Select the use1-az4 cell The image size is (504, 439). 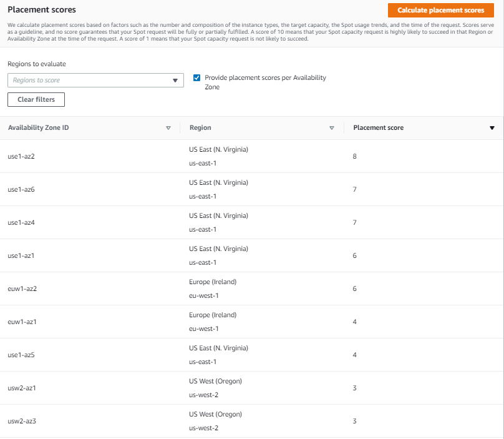(21, 223)
